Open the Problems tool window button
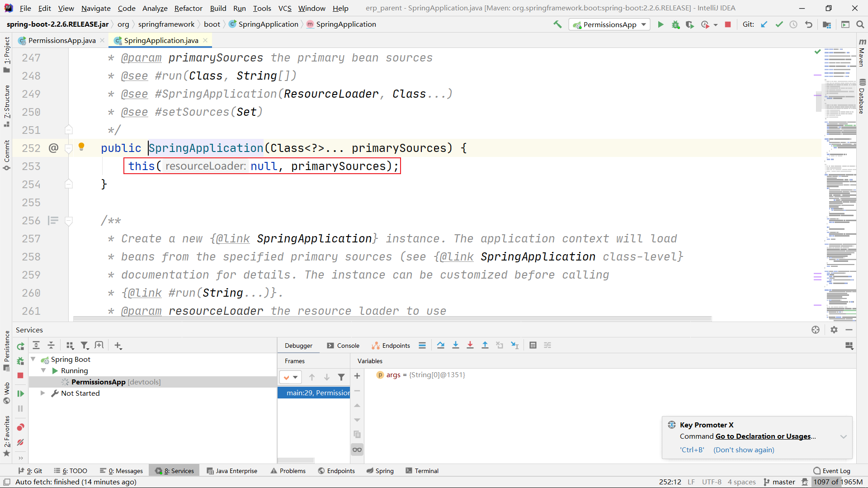This screenshot has width=868, height=488. [288, 471]
